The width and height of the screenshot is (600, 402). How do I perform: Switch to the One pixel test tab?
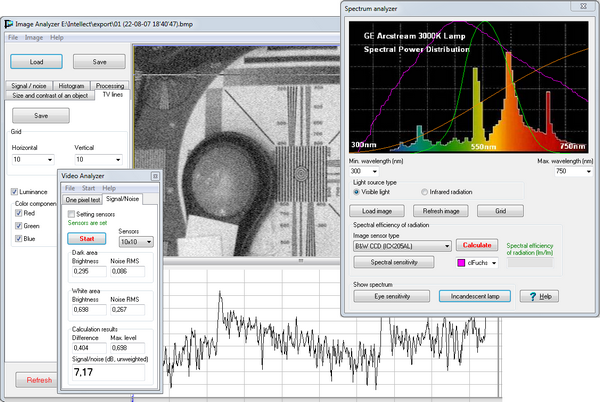[x=84, y=199]
